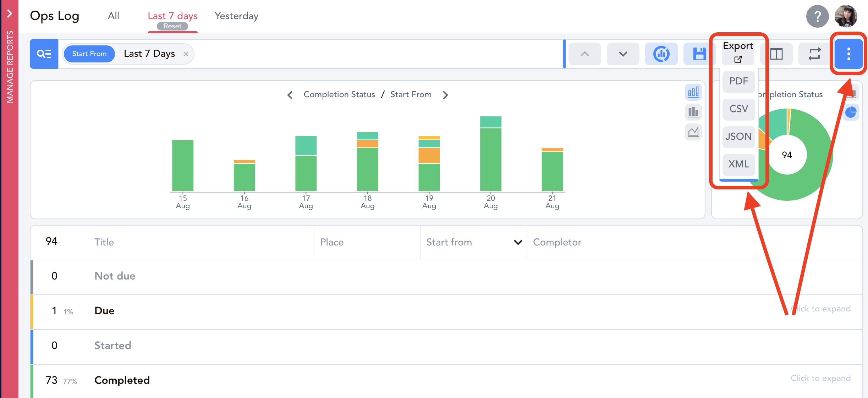Image resolution: width=868 pixels, height=398 pixels.
Task: Go to previous chart grouping arrow
Action: click(290, 95)
